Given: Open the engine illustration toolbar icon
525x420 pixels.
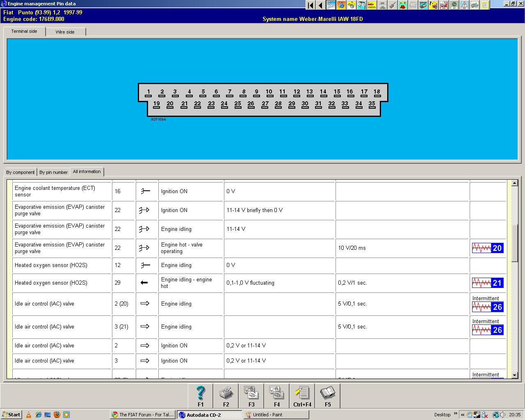Looking at the screenshot, I should (x=475, y=5).
